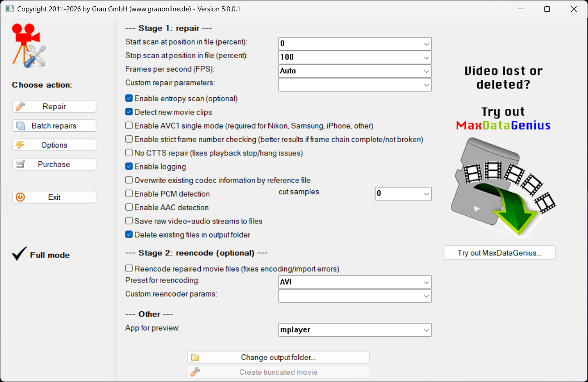Expand the cut samples dropdown
Screen dimensions: 588x382
[426, 194]
